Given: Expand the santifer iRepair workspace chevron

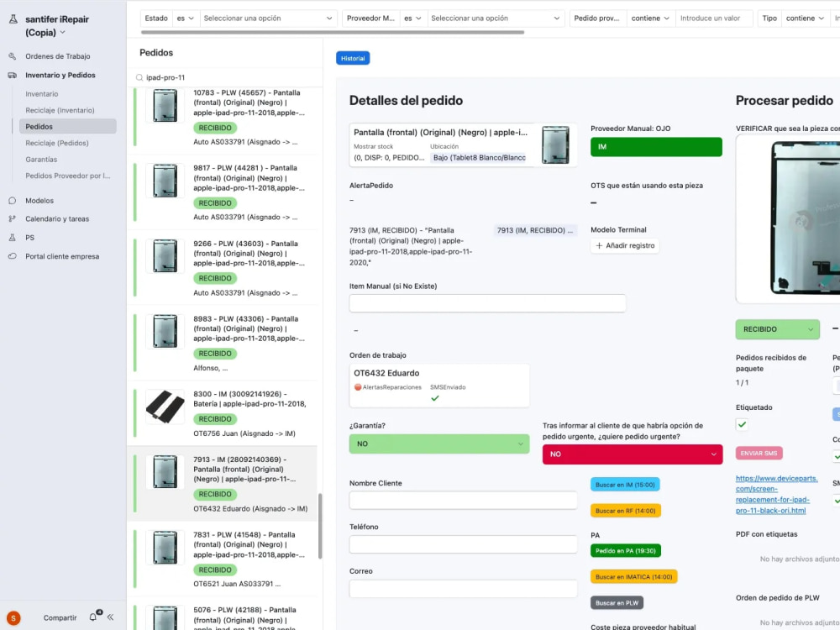Looking at the screenshot, I should click(63, 33).
